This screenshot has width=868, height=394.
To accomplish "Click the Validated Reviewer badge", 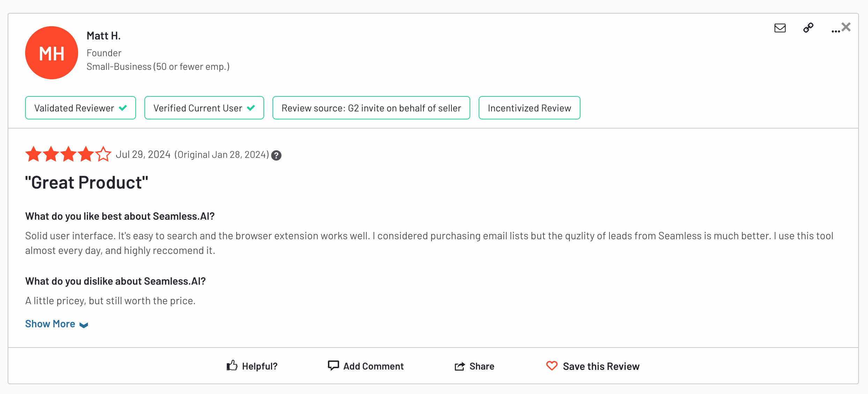I will (x=81, y=108).
